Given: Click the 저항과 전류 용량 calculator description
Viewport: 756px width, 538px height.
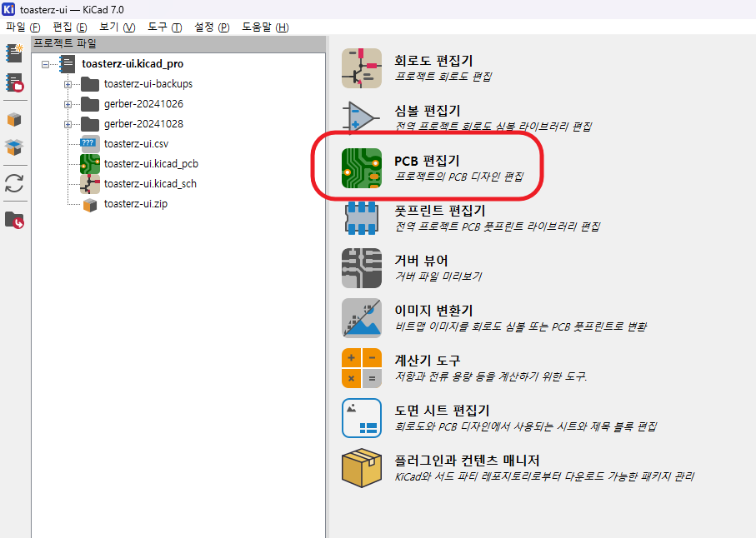Looking at the screenshot, I should click(x=491, y=376).
